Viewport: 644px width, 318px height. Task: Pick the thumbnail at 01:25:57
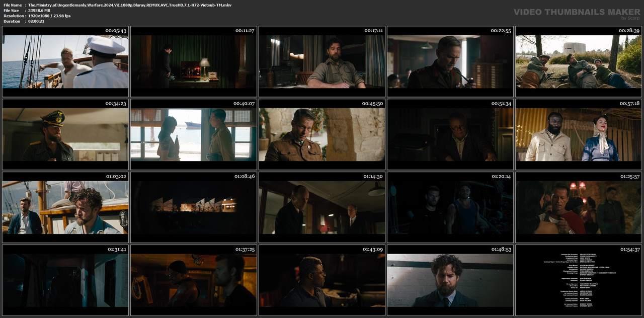coord(579,207)
